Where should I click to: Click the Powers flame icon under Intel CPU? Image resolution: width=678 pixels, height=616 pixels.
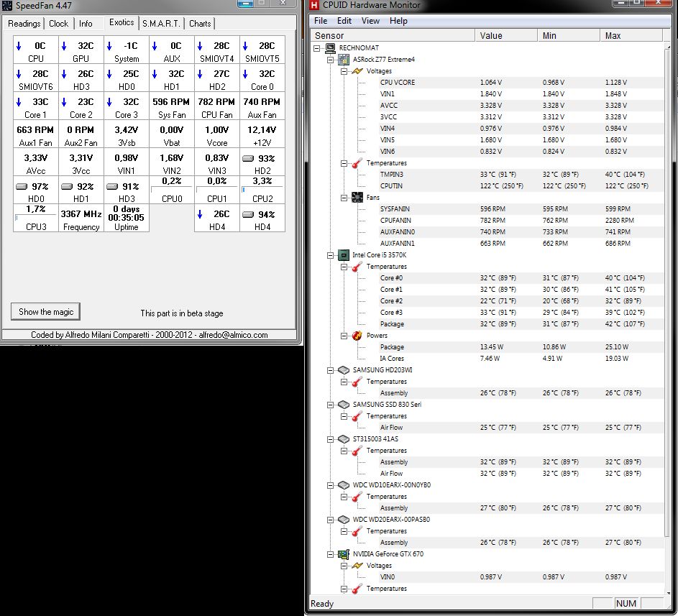pos(357,336)
